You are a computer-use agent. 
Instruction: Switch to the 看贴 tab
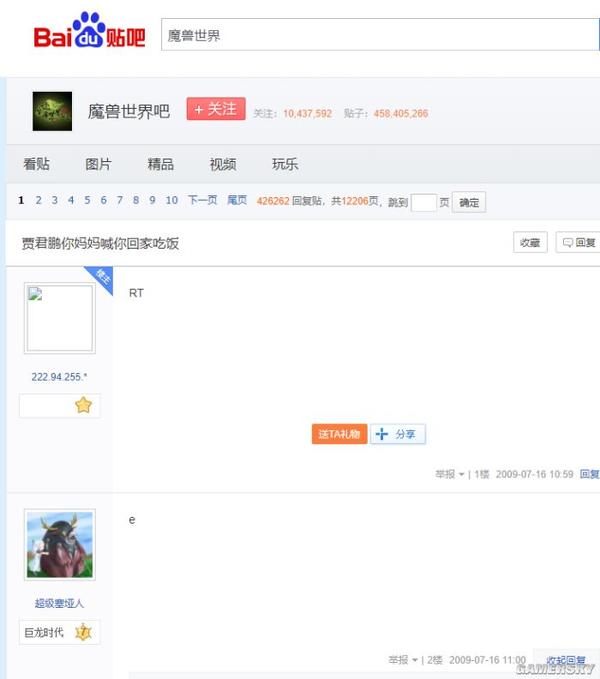pyautogui.click(x=36, y=164)
